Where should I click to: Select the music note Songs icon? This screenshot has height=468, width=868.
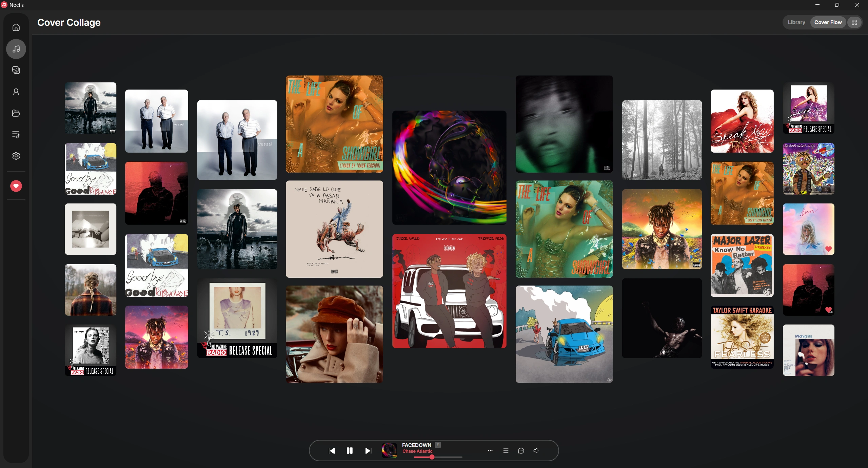(x=16, y=49)
